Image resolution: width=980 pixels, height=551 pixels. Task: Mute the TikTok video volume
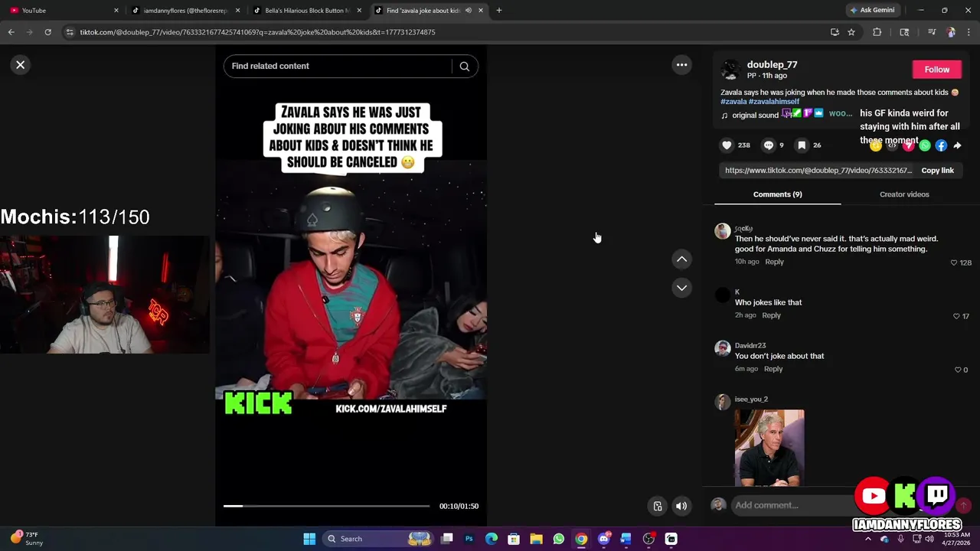tap(681, 506)
